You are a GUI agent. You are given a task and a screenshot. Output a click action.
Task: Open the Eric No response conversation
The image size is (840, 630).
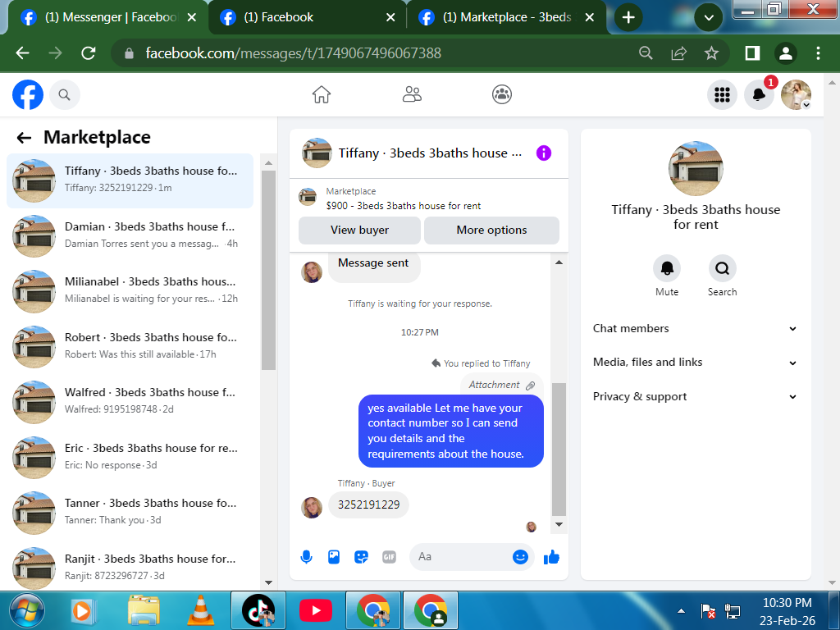130,457
